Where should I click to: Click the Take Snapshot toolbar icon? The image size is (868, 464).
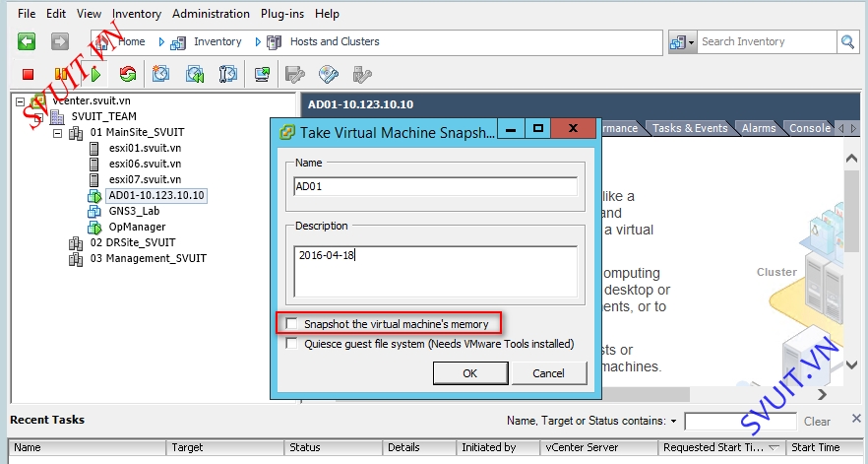pyautogui.click(x=161, y=74)
